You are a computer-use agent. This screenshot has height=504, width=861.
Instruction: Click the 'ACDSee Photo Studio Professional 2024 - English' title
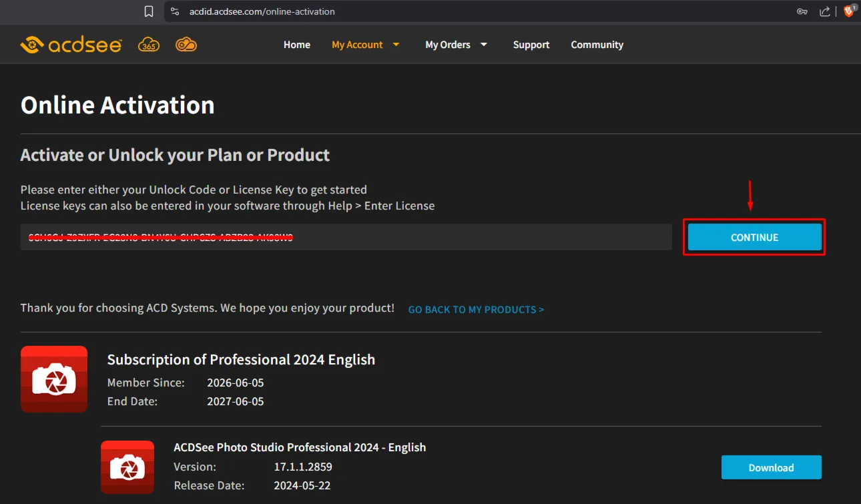(x=300, y=447)
